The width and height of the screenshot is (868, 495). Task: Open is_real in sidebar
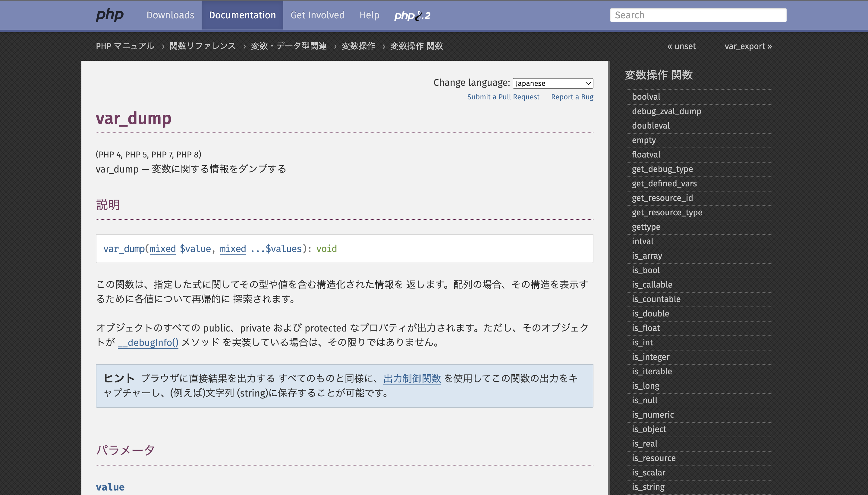coord(644,444)
